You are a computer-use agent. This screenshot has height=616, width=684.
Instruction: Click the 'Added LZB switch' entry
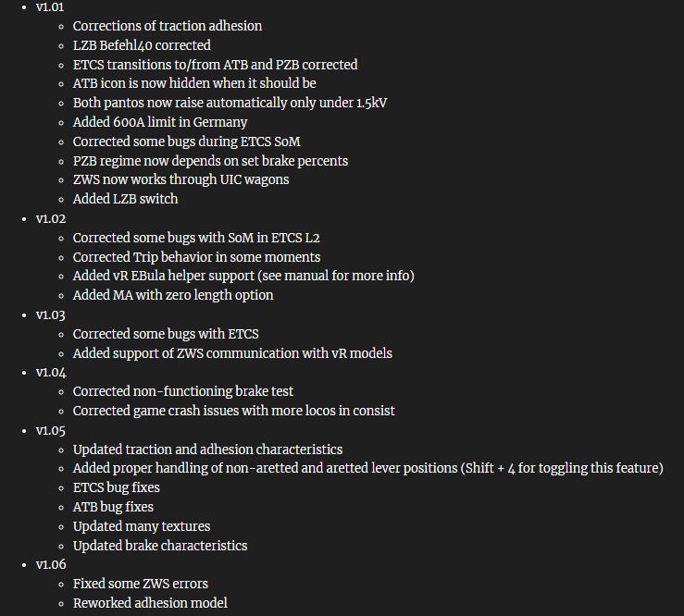pos(125,199)
